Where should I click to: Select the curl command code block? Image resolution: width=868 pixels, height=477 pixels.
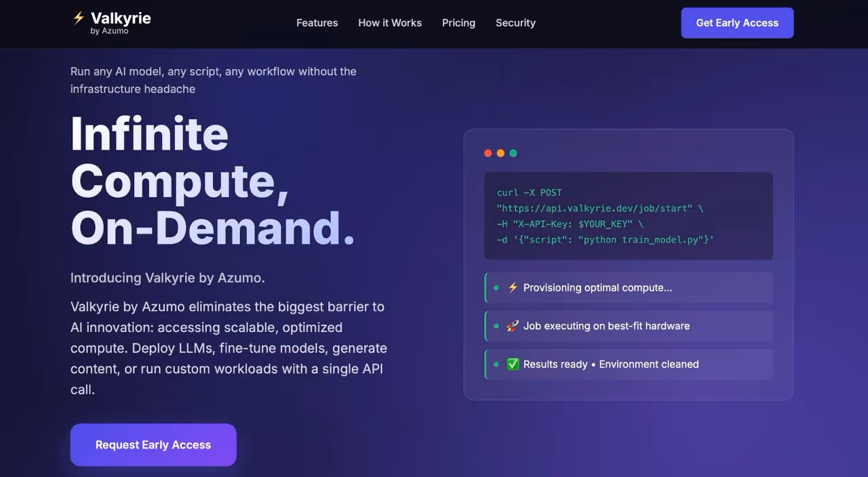click(628, 215)
